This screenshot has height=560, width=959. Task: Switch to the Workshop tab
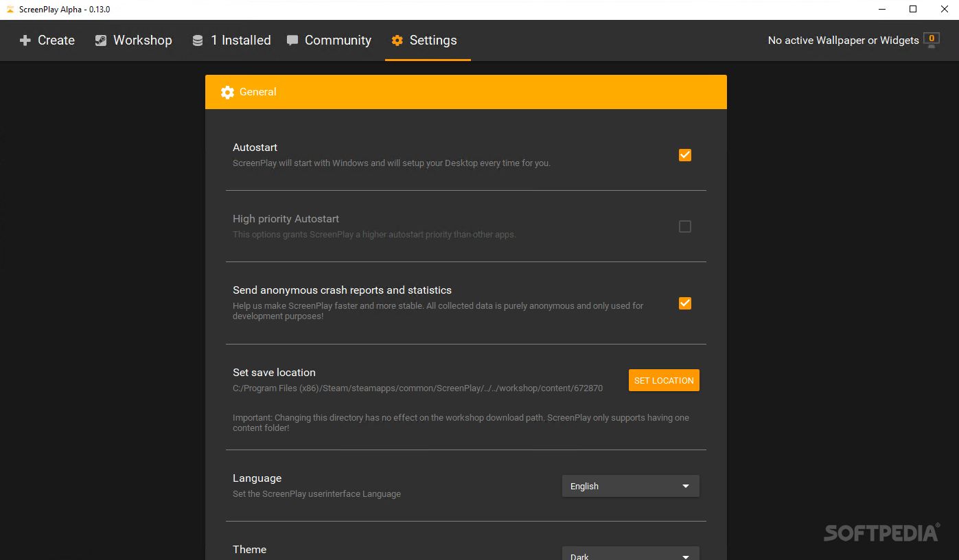coord(133,40)
